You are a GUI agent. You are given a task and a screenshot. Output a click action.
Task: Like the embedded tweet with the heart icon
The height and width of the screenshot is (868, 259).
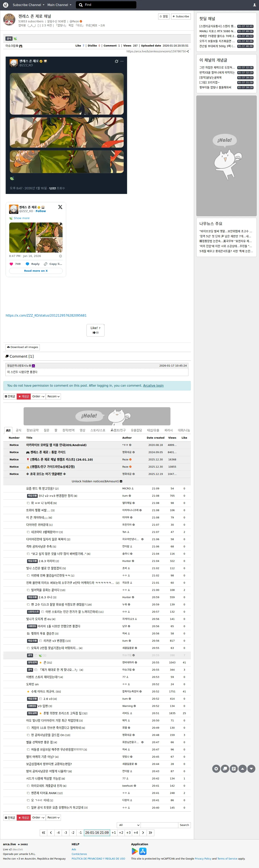coord(11,264)
